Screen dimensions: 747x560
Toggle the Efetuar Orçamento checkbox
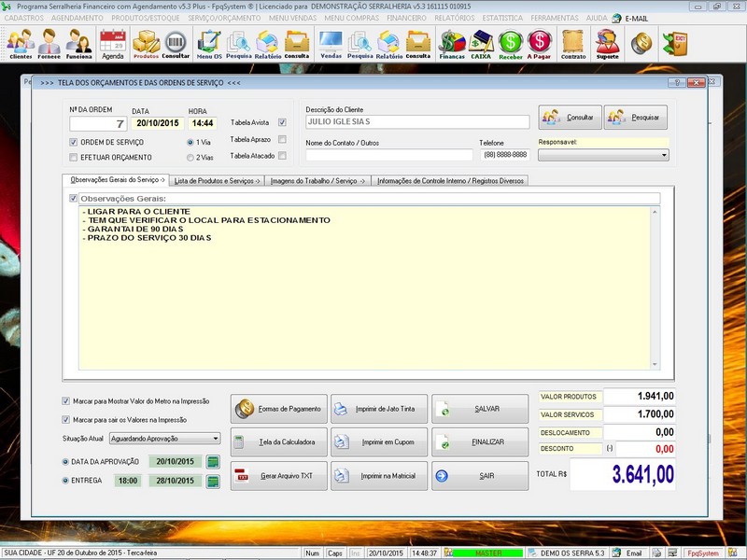pyautogui.click(x=74, y=157)
